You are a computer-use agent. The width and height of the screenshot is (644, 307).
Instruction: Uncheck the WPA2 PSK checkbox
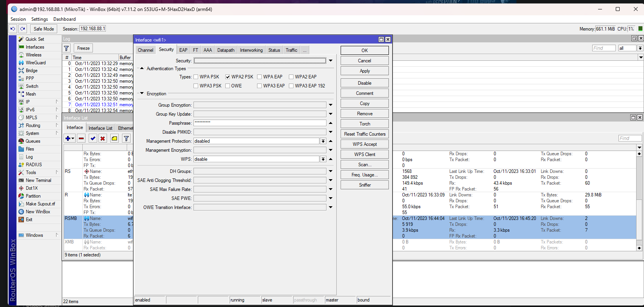point(228,77)
